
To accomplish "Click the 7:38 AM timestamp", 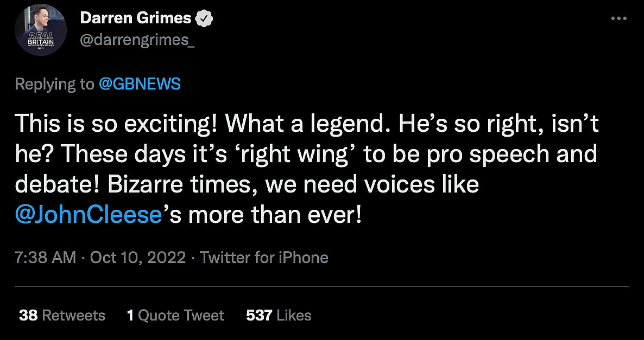I will [x=46, y=257].
